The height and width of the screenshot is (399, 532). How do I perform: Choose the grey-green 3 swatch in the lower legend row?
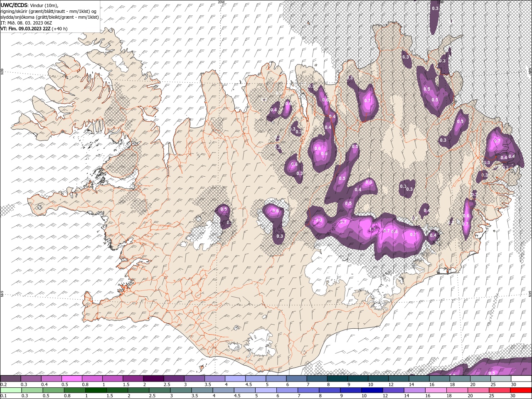point(180,390)
